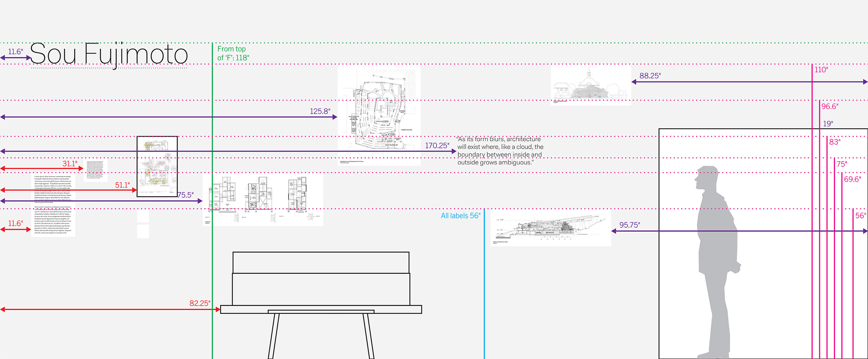Select the blue "All labels 56" text
Image resolution: width=868 pixels, height=359 pixels.
460,216
